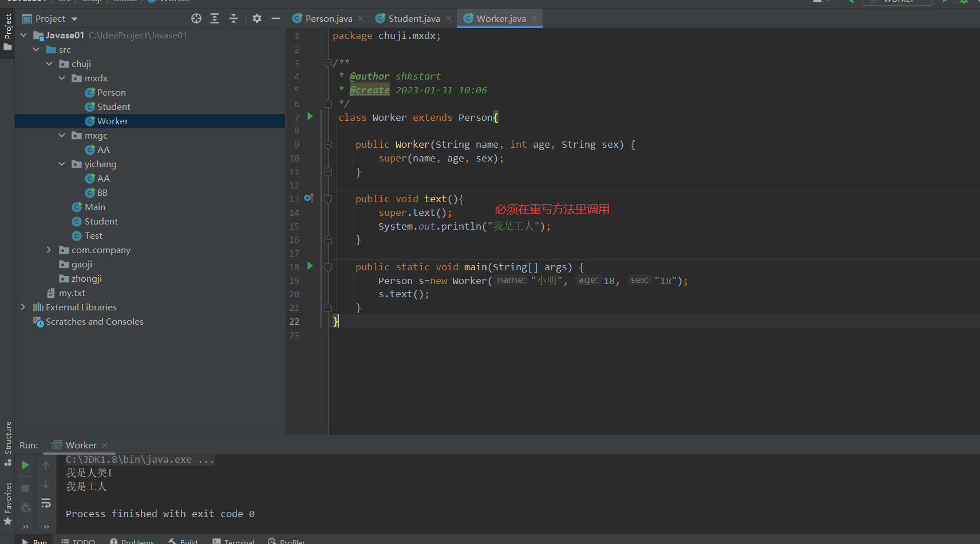Screen dimensions: 980x544
Task: Close the Worker.java editor tab
Action: [x=534, y=18]
